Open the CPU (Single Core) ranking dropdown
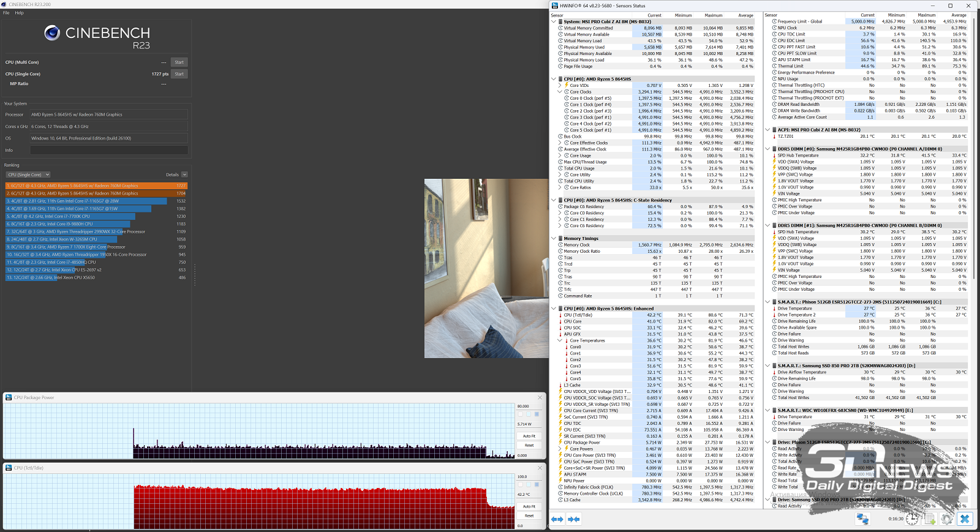The width and height of the screenshot is (980, 532). [x=28, y=174]
